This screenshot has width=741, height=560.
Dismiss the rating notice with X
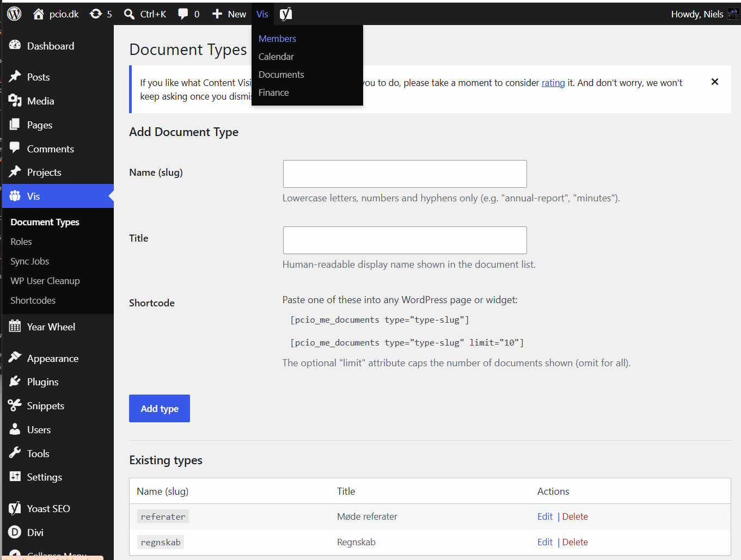click(715, 82)
